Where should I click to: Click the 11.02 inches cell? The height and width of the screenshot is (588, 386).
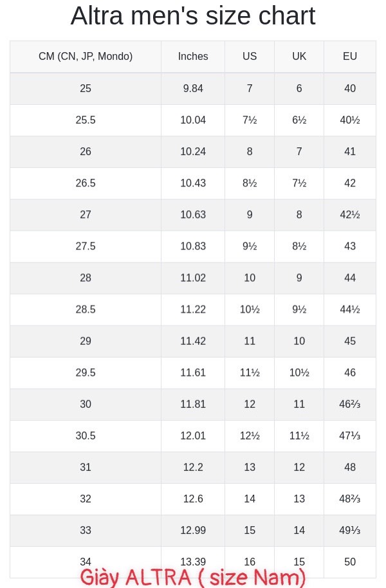[193, 278]
